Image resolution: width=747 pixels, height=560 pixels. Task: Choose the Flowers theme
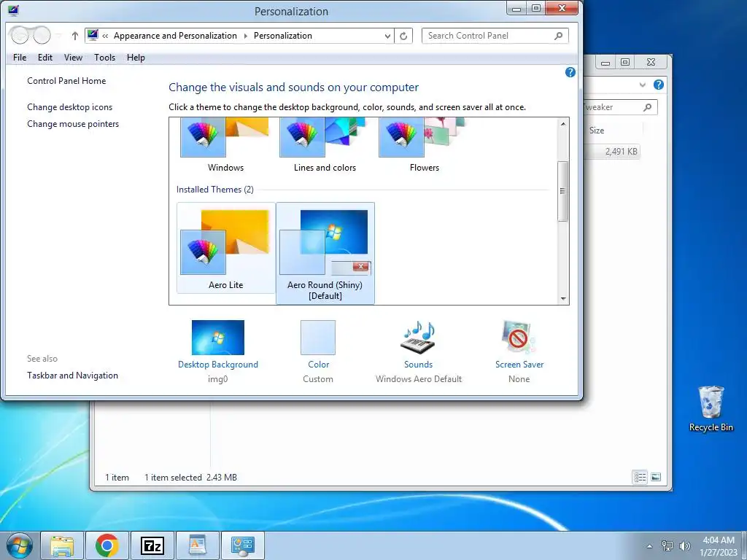point(424,146)
